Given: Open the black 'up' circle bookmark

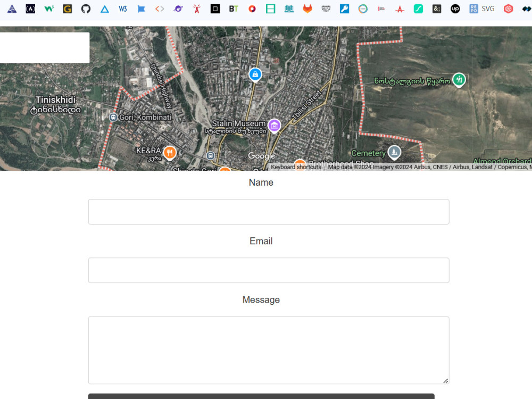Looking at the screenshot, I should (455, 9).
